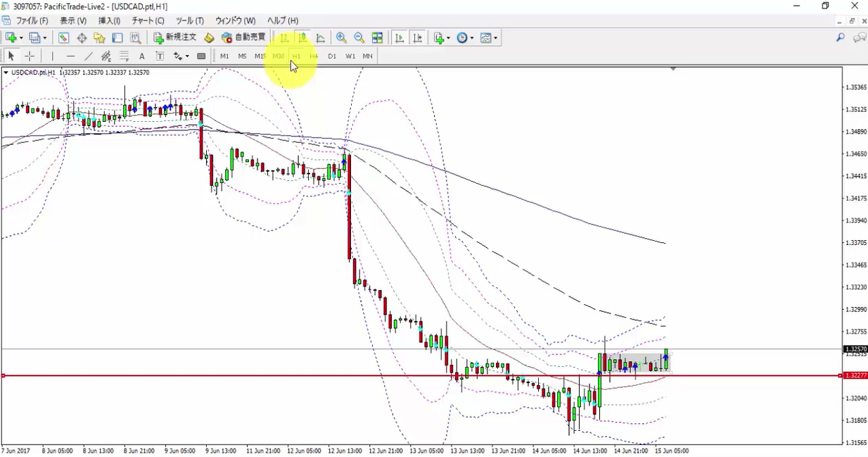Switch timeframe to D1
The image size is (868, 457).
click(332, 56)
